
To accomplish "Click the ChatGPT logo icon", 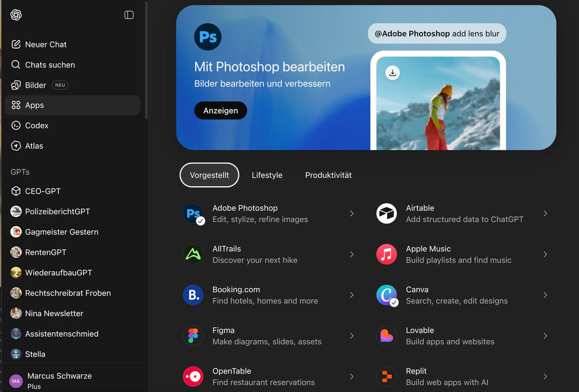I will [16, 15].
